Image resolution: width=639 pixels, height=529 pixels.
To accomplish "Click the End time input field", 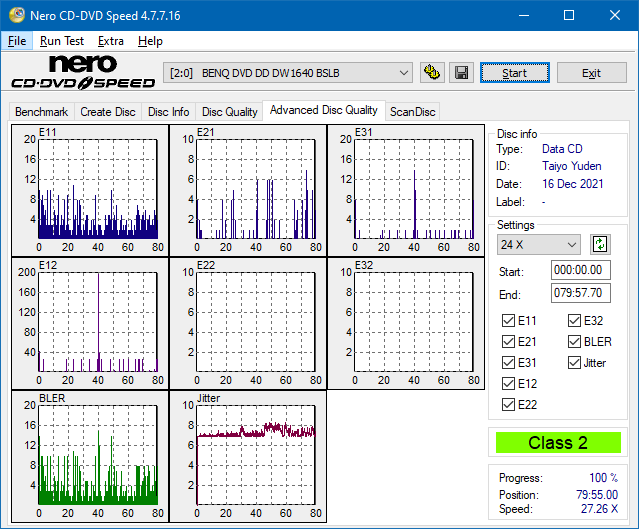I will [x=580, y=293].
